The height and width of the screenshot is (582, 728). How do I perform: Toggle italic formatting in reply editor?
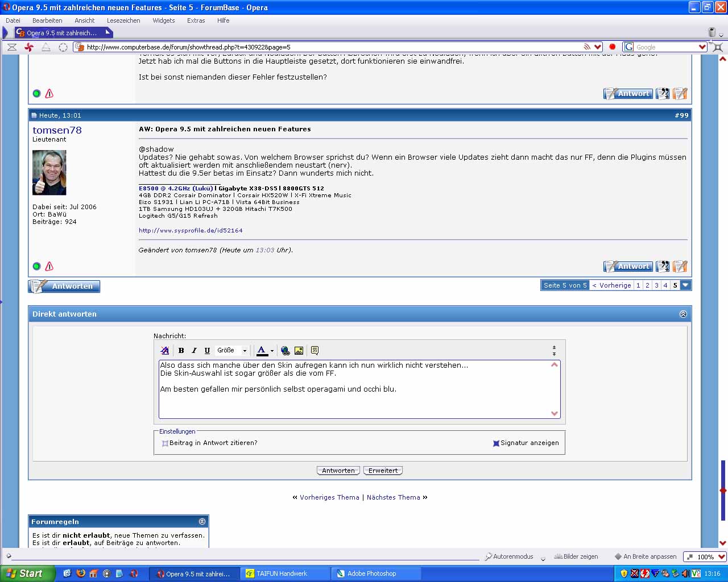[194, 351]
